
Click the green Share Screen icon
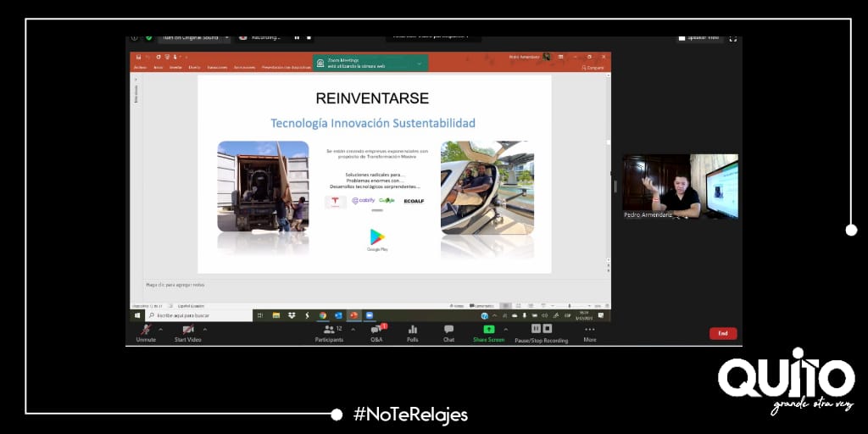tap(489, 330)
